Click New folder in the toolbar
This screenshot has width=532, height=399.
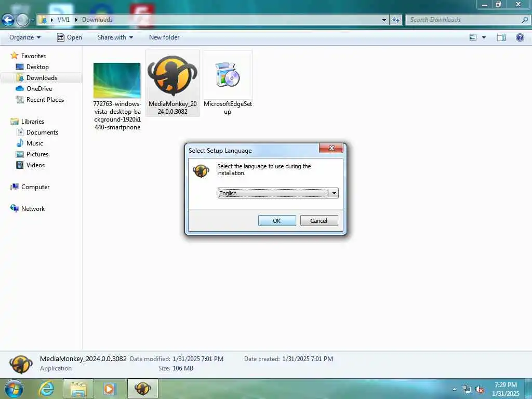[164, 37]
